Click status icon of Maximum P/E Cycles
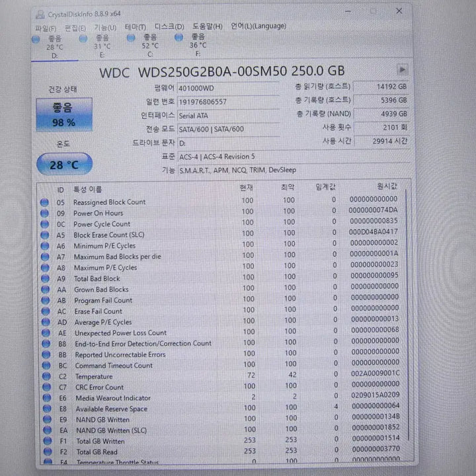Viewport: 476px width, 476px height. point(45,268)
